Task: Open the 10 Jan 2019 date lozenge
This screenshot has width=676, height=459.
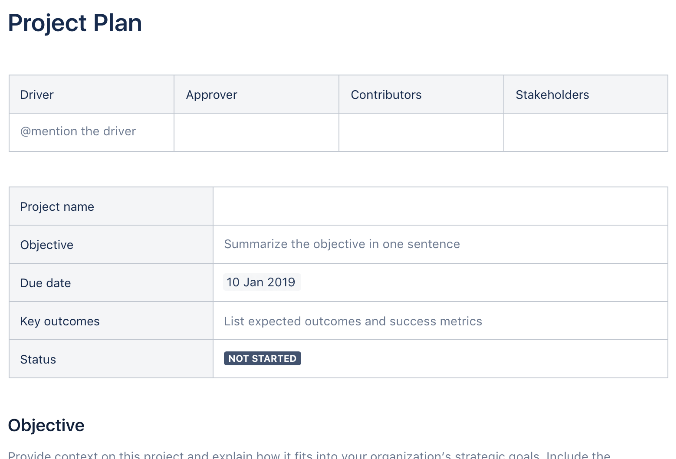Action: [x=261, y=282]
